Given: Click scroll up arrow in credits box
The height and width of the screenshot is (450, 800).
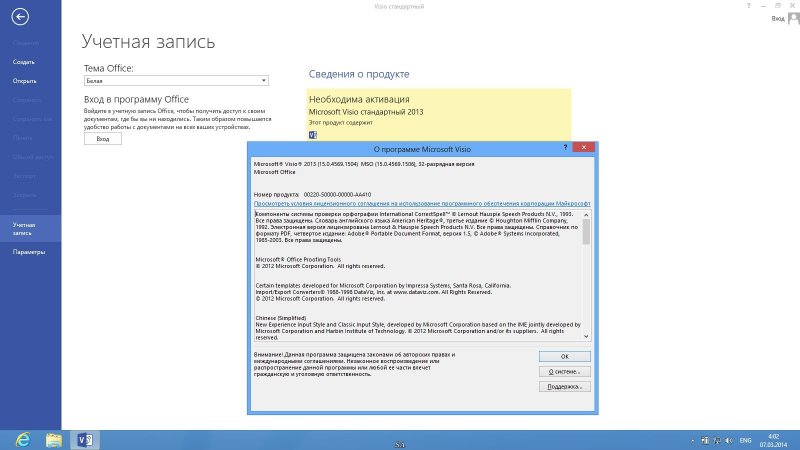Looking at the screenshot, I should [x=586, y=215].
